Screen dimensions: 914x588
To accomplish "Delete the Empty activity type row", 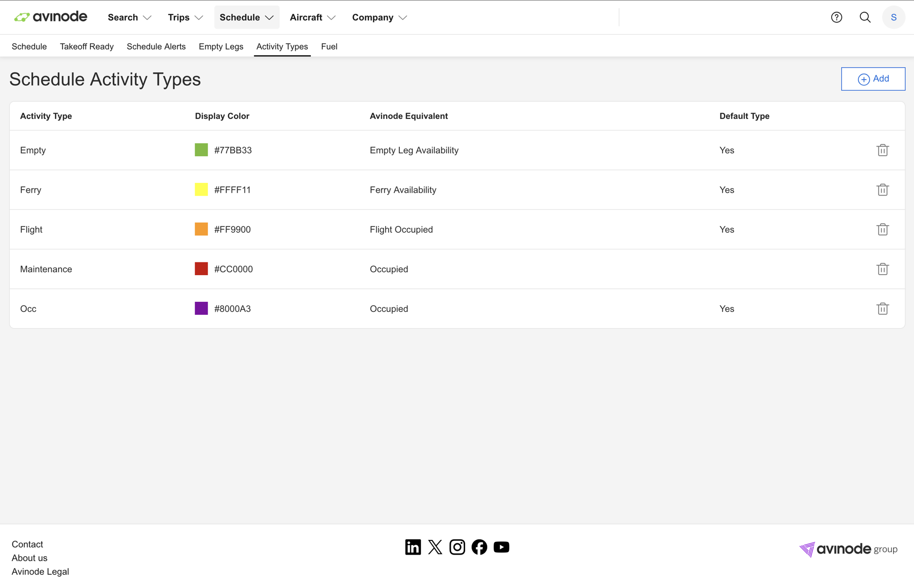I will coord(882,150).
